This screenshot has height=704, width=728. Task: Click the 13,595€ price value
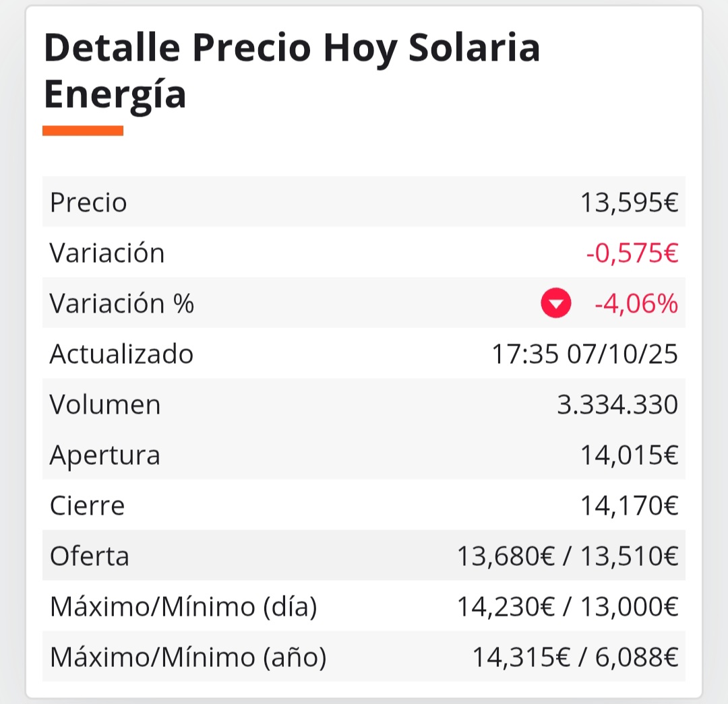click(629, 203)
